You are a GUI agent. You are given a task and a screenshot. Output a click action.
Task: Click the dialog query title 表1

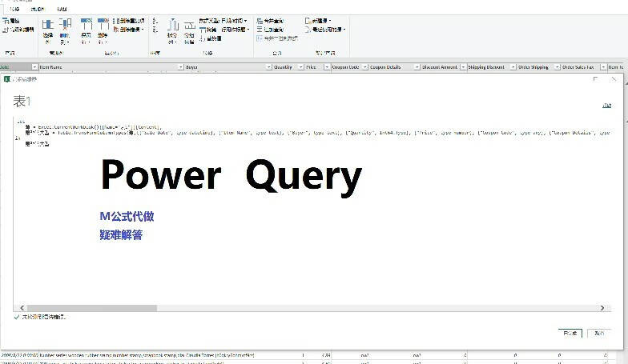22,101
